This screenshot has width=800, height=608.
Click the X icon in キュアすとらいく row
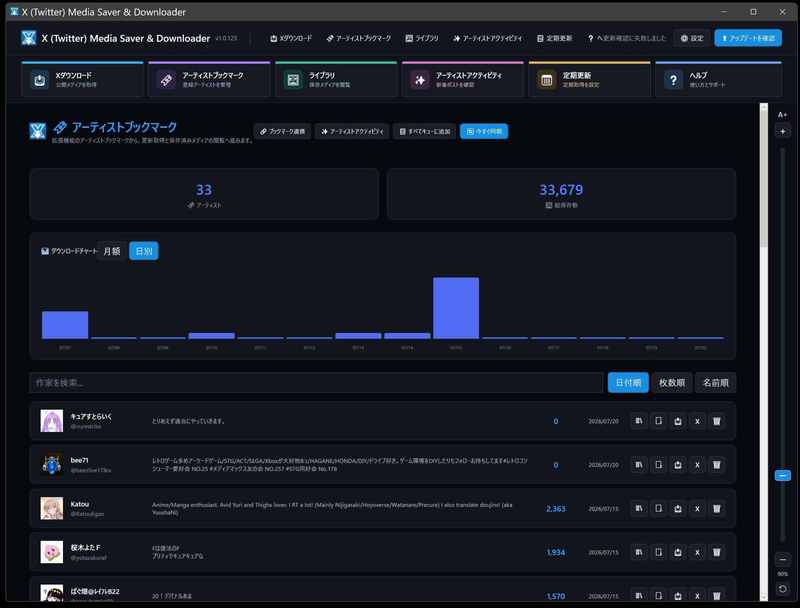697,421
